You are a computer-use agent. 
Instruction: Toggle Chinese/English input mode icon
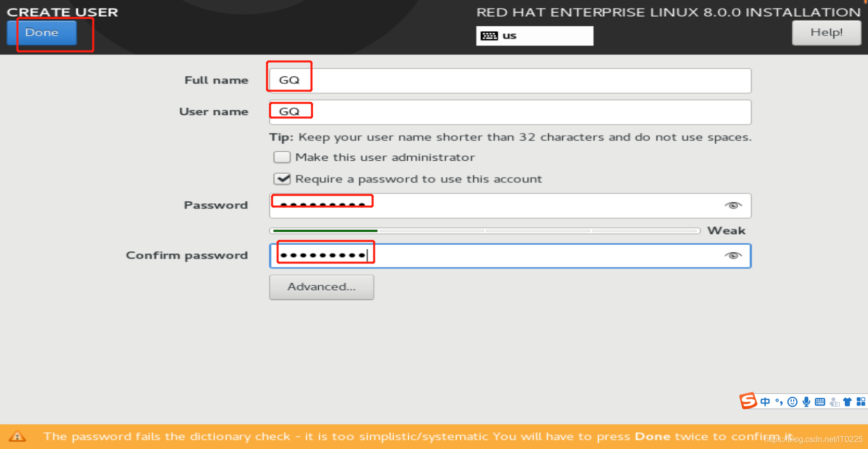[765, 402]
